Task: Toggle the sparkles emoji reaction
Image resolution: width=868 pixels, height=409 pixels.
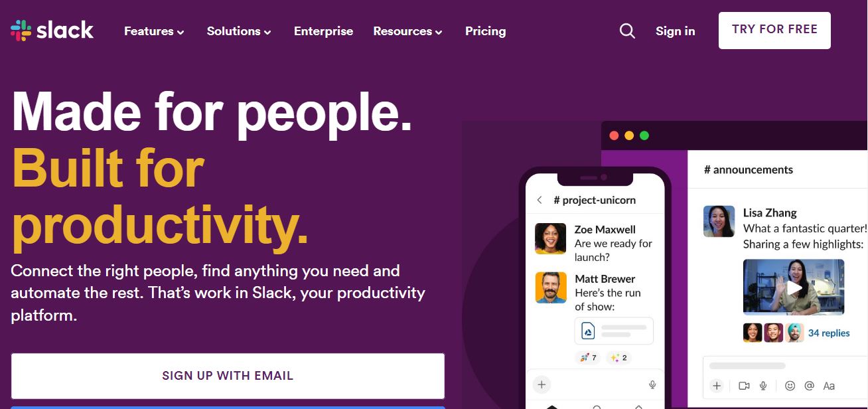Action: click(618, 358)
